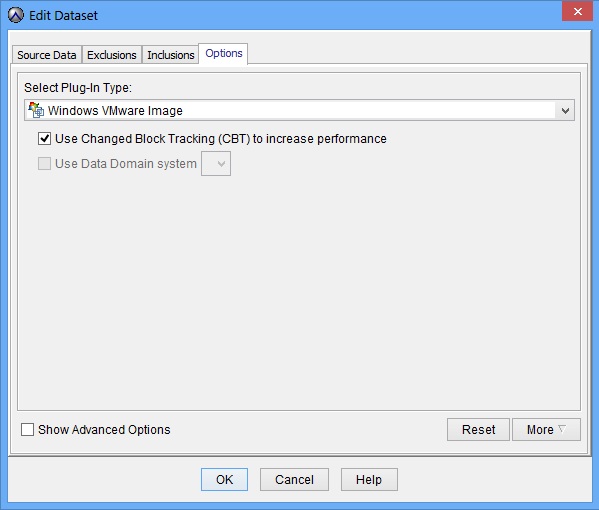Click the Edit Dataset title bar text
The image size is (599, 510).
(x=63, y=16)
